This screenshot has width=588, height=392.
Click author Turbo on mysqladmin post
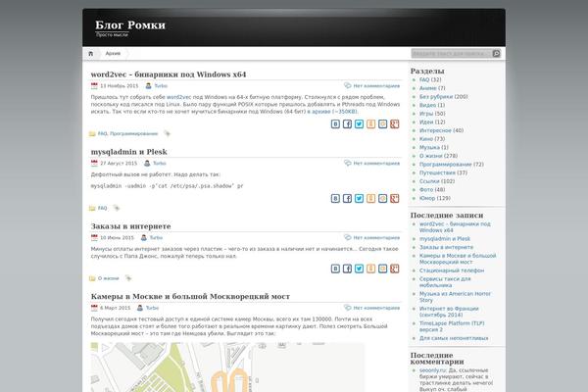click(x=160, y=164)
